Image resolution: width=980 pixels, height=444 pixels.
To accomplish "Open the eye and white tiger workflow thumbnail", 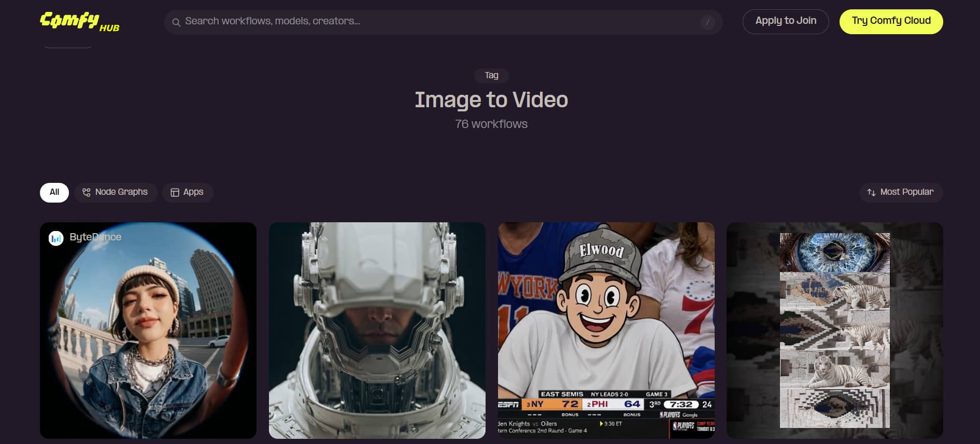I will 835,331.
